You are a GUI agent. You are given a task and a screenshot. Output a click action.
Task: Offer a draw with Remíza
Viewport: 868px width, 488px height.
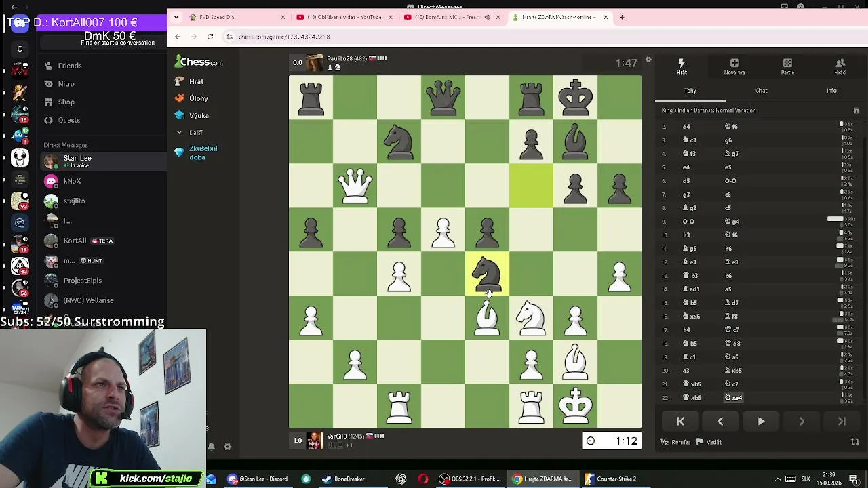pyautogui.click(x=676, y=442)
